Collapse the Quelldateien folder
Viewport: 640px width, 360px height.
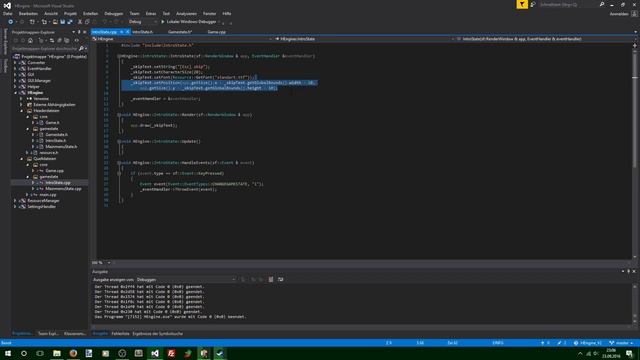coord(21,159)
